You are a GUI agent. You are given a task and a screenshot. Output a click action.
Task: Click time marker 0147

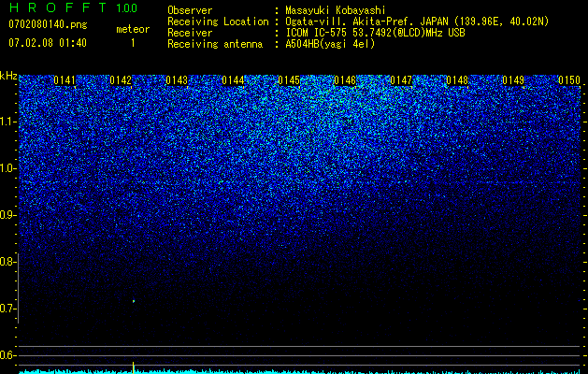(401, 80)
